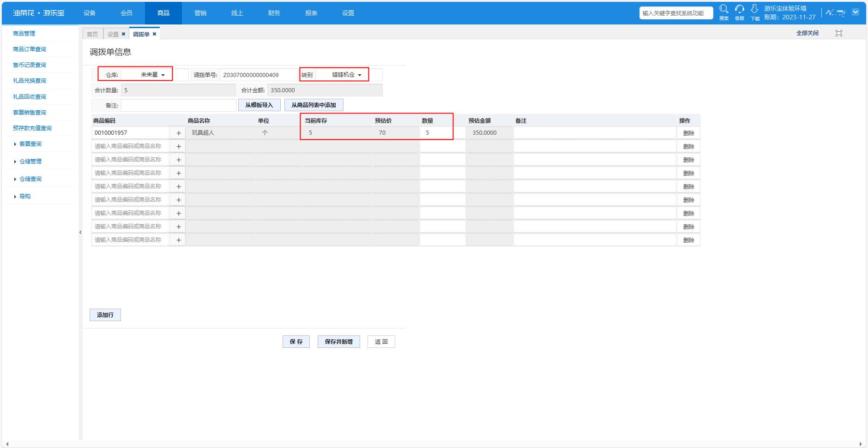The width and height of the screenshot is (868, 448).
Task: Open 礼品回收查询 in sidebar
Action: coord(30,97)
